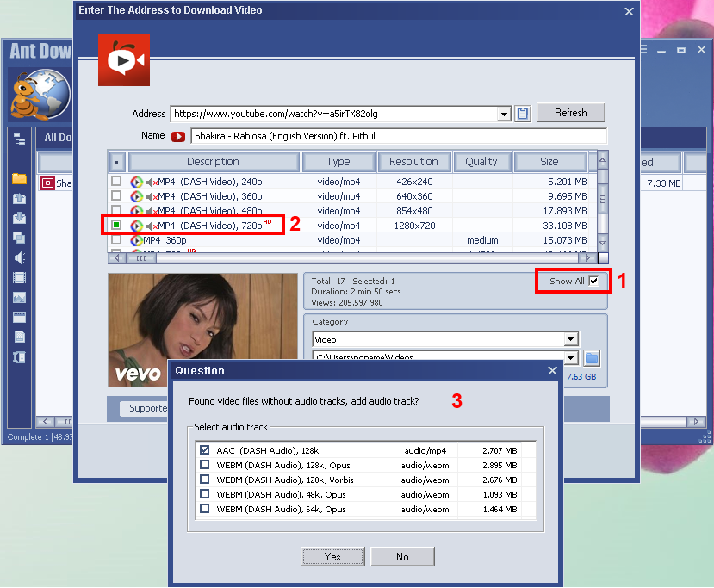Check the MP4 DASH Video 360p checkbox
Image resolution: width=714 pixels, height=588 pixels.
click(x=116, y=195)
